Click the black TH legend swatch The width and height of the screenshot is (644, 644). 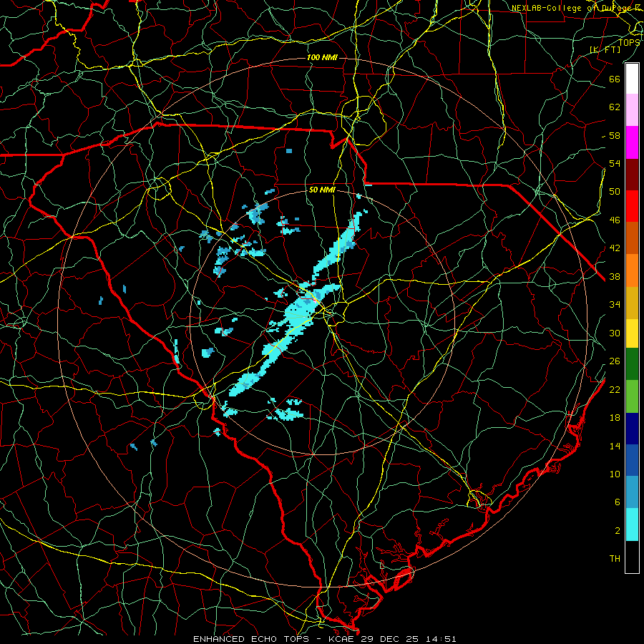point(632,557)
